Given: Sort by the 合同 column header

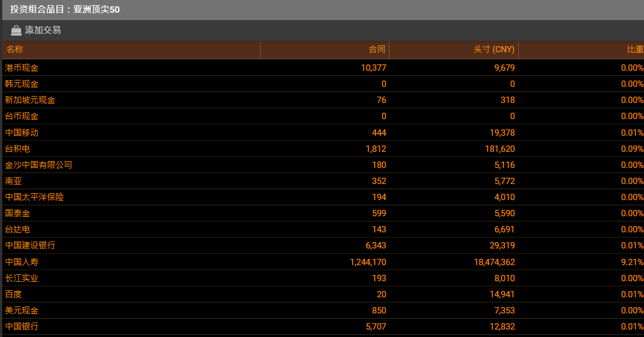Looking at the screenshot, I should (377, 49).
